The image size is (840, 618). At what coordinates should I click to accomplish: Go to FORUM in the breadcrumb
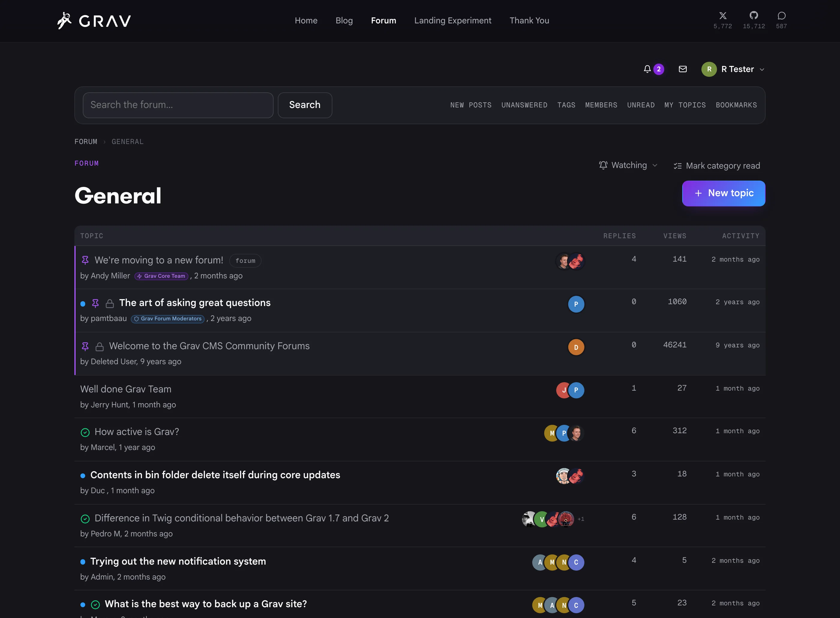click(85, 142)
